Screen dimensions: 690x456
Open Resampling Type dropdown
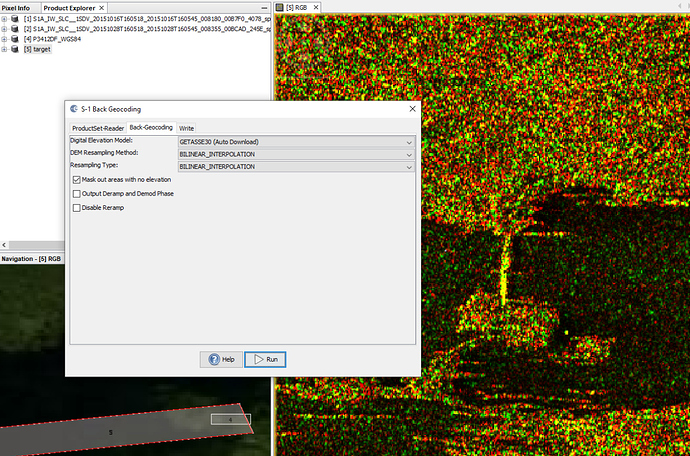click(296, 167)
